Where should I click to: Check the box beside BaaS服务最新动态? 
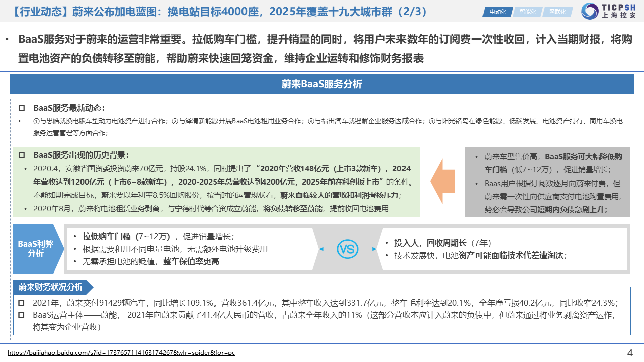(x=22, y=108)
